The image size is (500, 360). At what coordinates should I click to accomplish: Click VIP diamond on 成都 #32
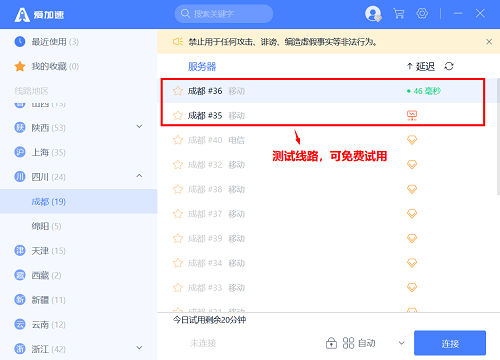(412, 165)
